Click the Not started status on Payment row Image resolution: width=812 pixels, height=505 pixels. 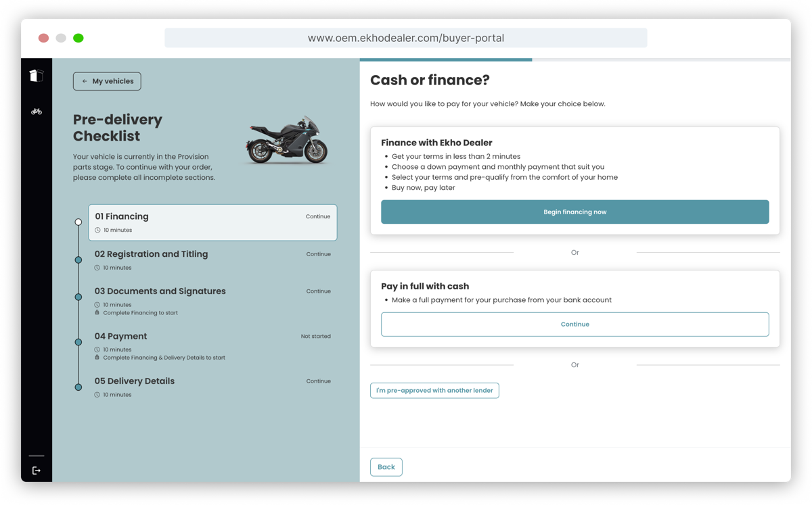click(x=316, y=336)
